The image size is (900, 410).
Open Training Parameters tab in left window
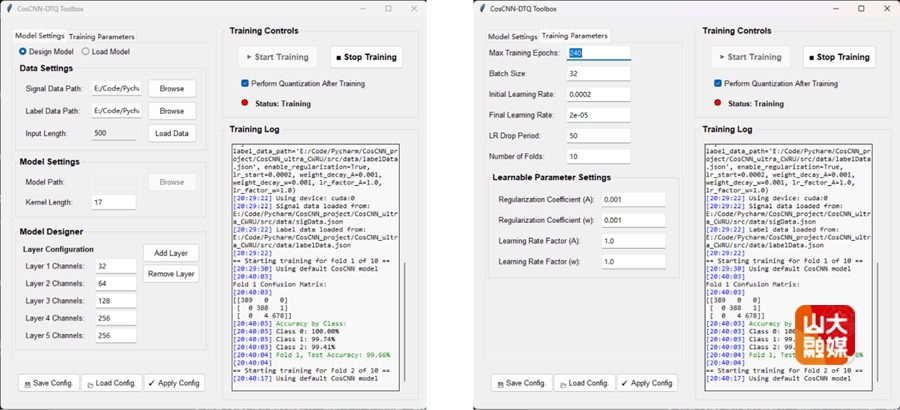[102, 36]
